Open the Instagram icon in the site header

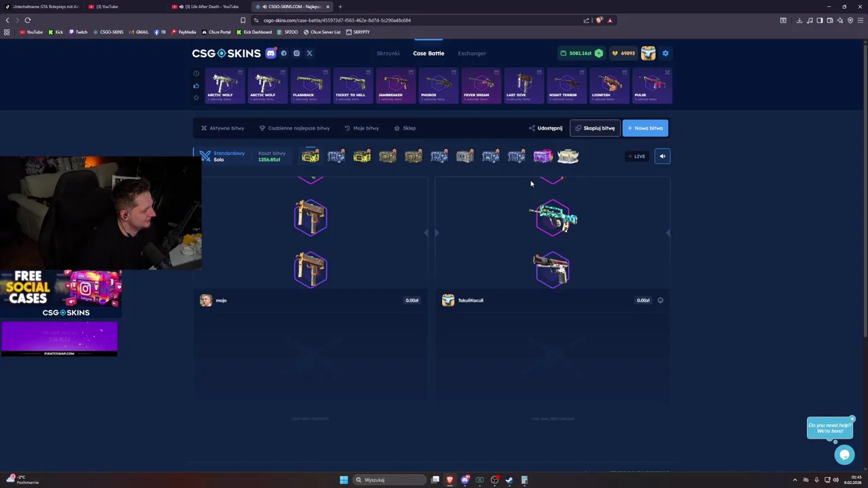296,53
